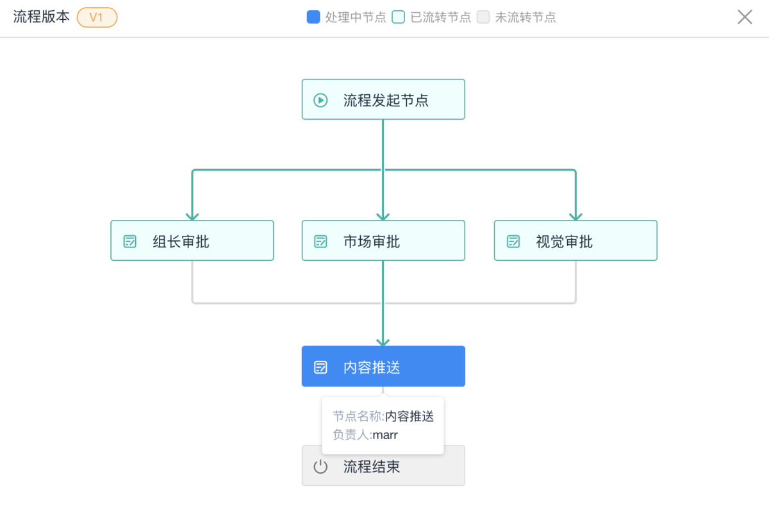
Task: Click the gray 未流转节点 legend swatch
Action: coord(483,17)
